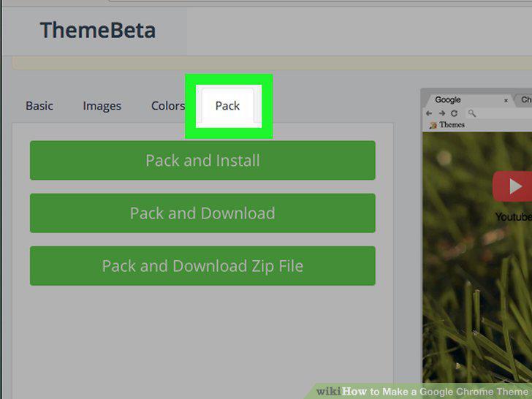Screen dimensions: 532x399
Task: Click the Pack and Download button
Action: pos(202,213)
